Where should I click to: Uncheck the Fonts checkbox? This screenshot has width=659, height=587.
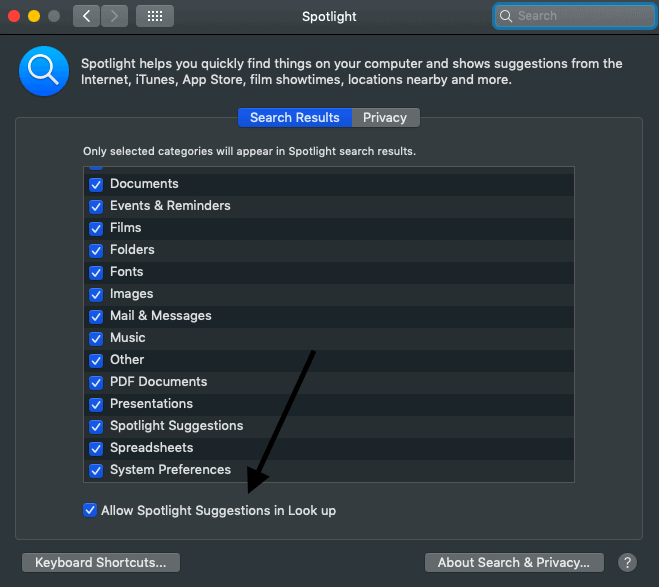click(96, 272)
